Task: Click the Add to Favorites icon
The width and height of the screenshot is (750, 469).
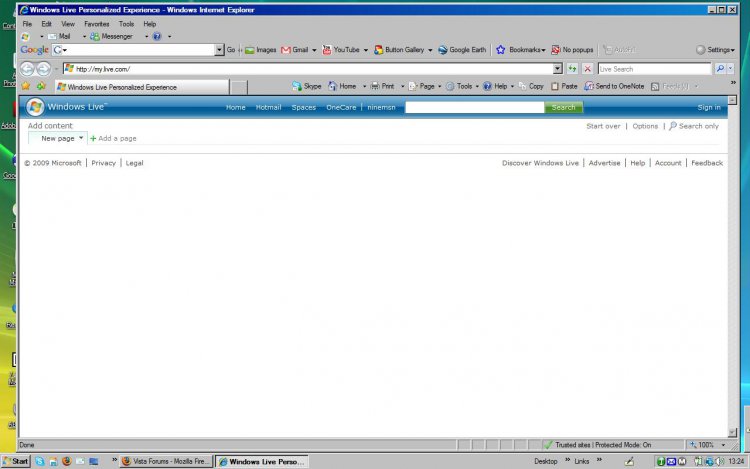Action: pyautogui.click(x=41, y=86)
